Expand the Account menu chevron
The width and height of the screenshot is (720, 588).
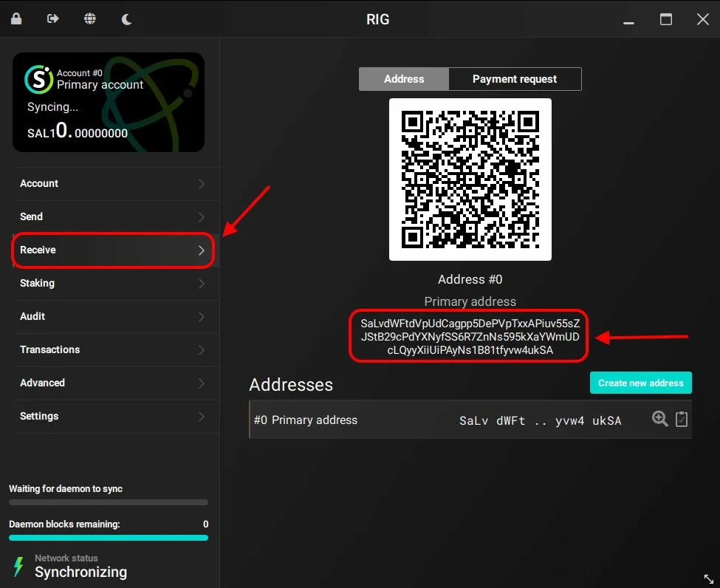[x=201, y=184]
